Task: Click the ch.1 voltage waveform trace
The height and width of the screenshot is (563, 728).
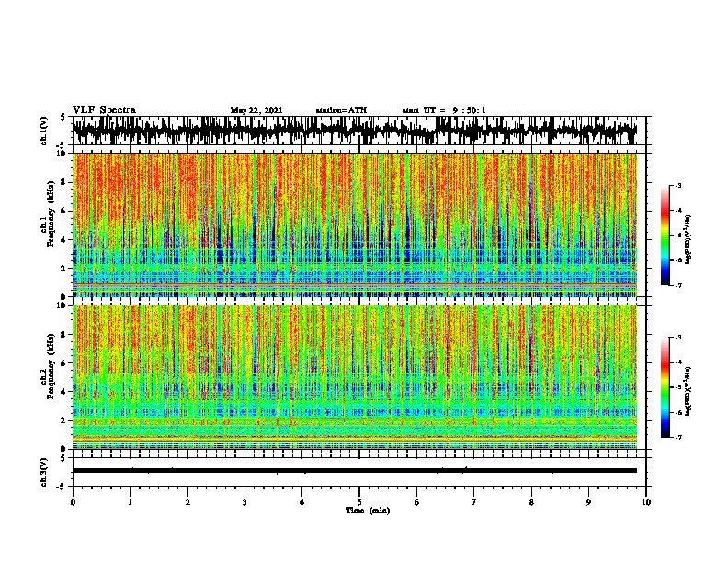Action: point(354,130)
